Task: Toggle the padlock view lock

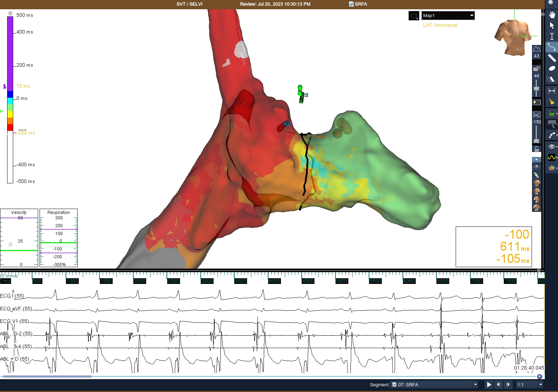Action: click(537, 149)
